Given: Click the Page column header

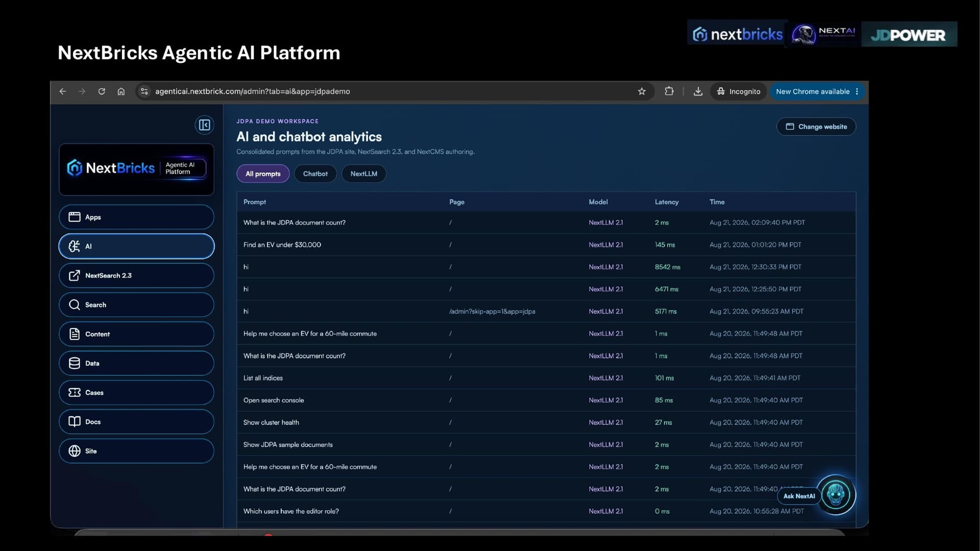Looking at the screenshot, I should [457, 202].
